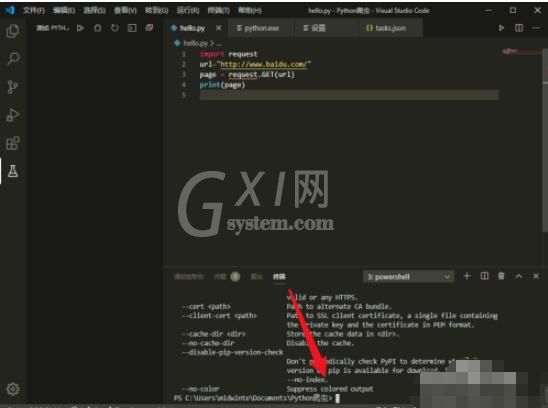Split the terminal pane
The height and width of the screenshot is (408, 548).
tap(484, 276)
